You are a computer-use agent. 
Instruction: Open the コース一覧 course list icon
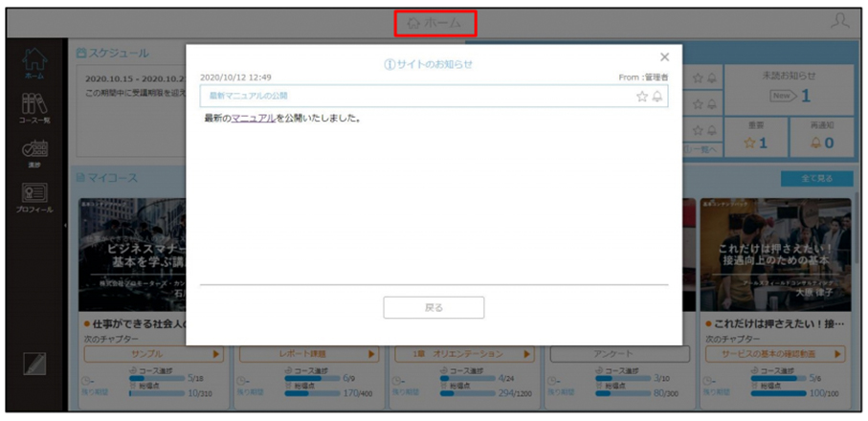[x=34, y=108]
